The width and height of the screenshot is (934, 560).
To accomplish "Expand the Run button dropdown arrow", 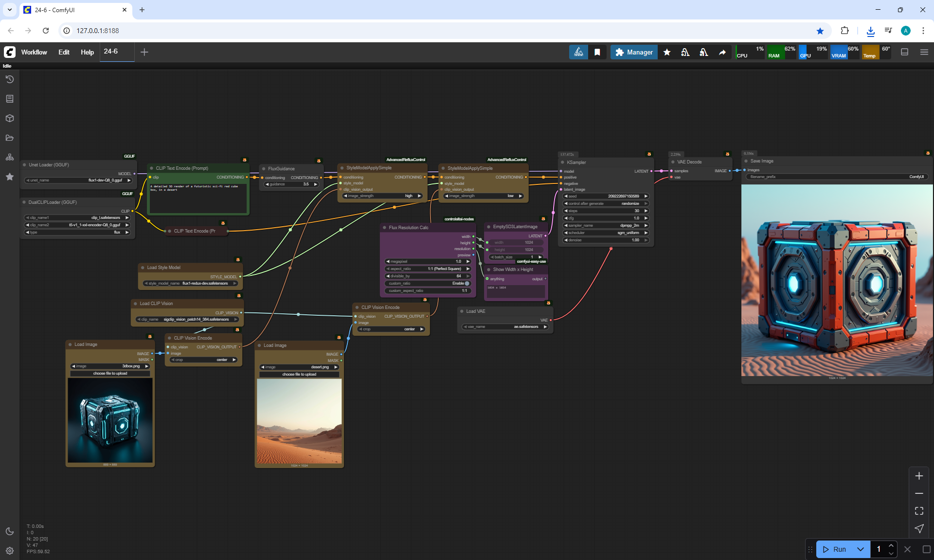I will 860,549.
